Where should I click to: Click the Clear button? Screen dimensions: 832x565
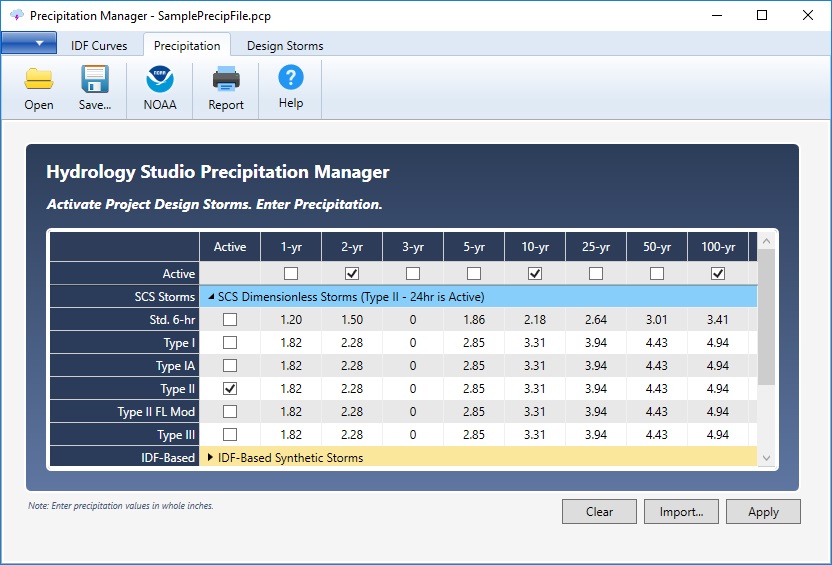click(600, 511)
